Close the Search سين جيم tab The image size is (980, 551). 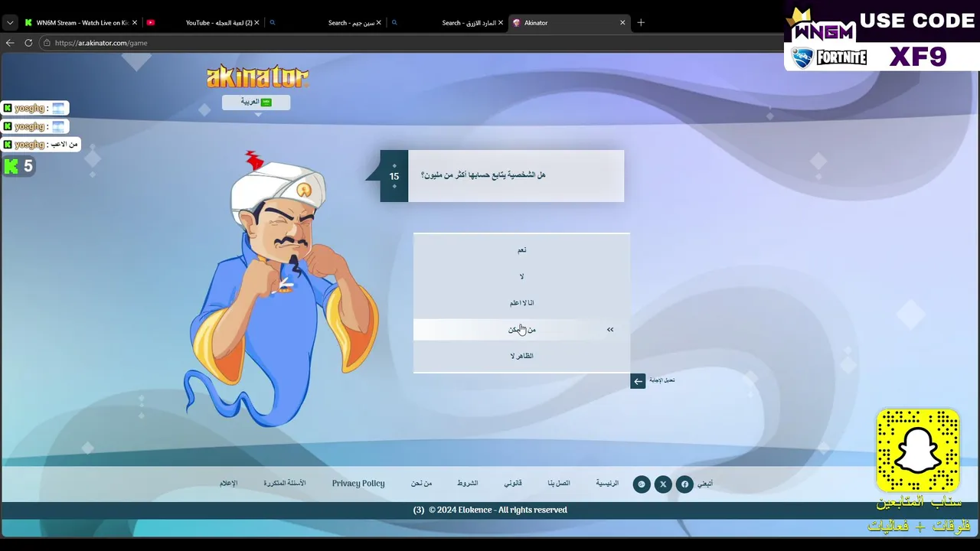(378, 23)
